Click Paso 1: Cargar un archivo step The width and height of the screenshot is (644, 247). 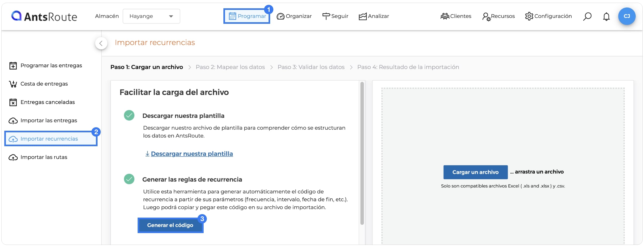[147, 67]
